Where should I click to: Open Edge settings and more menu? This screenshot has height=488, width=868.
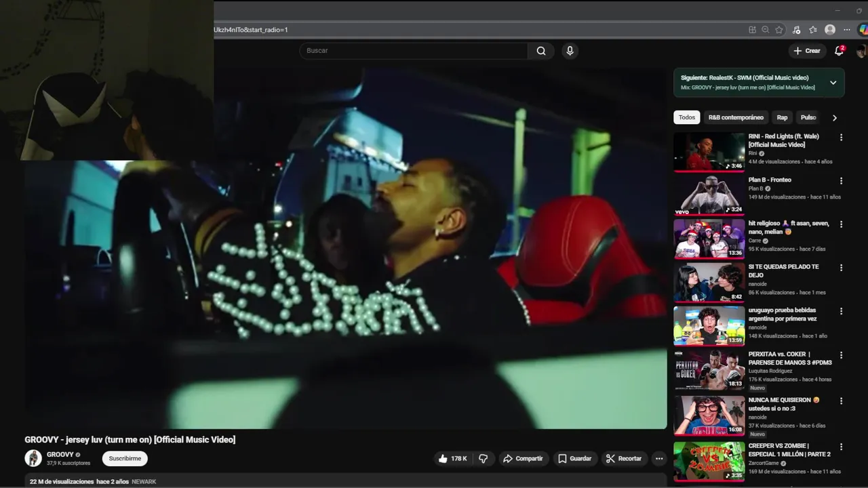coord(847,30)
